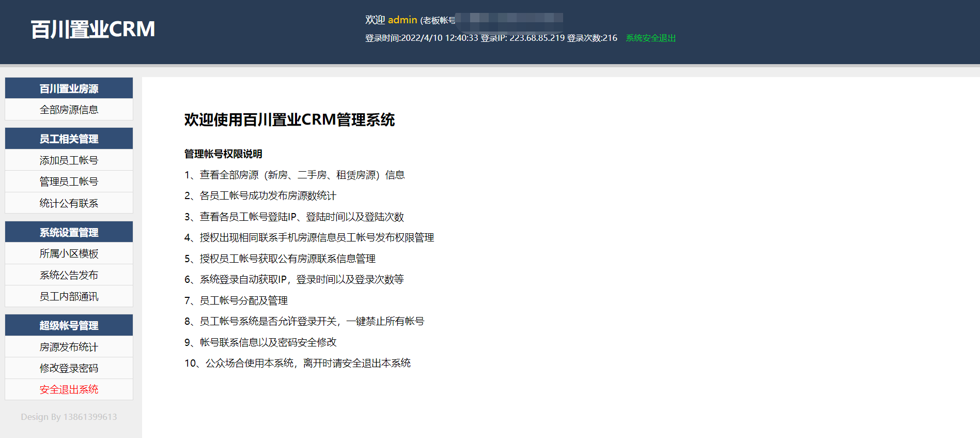Viewport: 980px width, 438px height.
Task: Open 管理员工帐号 page
Action: 69,182
